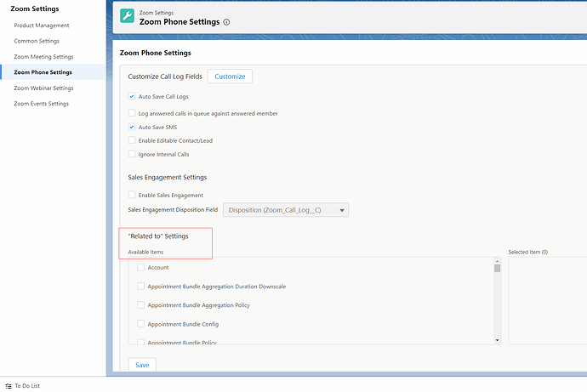Open Zoom Webinar Settings
The height and width of the screenshot is (392, 587).
click(x=43, y=88)
